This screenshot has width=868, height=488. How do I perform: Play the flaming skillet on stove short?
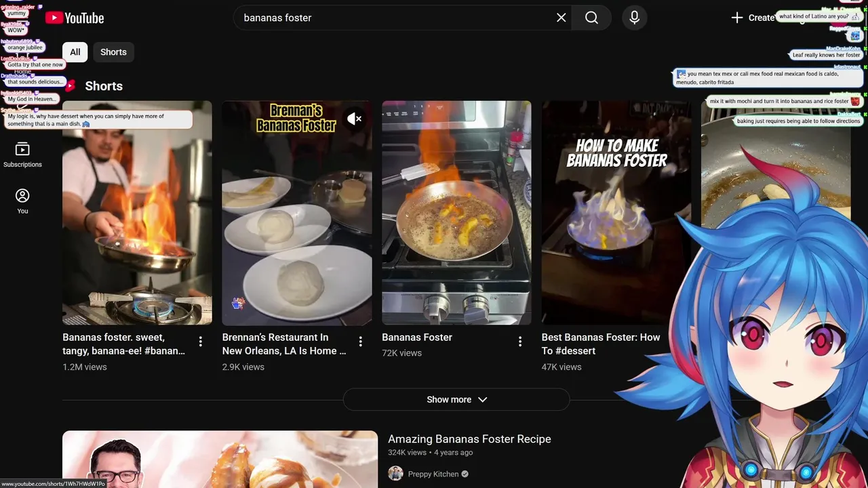tap(456, 213)
